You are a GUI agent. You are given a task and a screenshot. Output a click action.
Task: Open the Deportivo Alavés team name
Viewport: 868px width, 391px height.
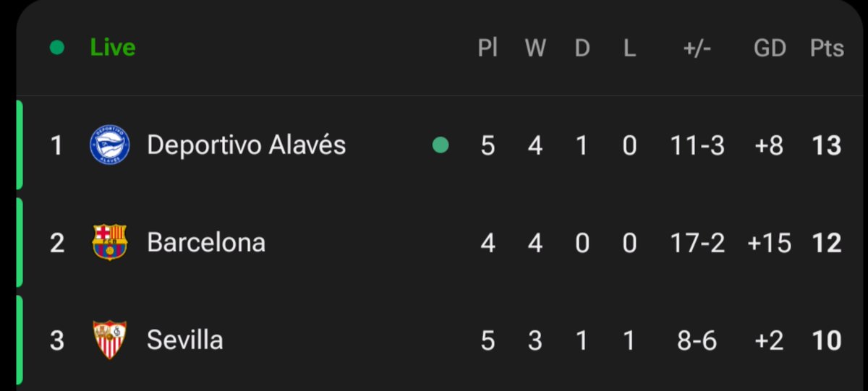pos(247,145)
